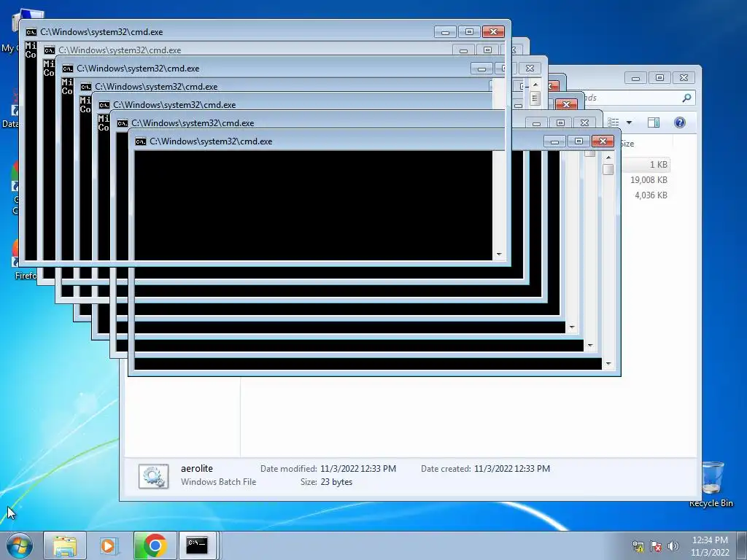Click the Explorer search magnifier icon

tap(686, 98)
